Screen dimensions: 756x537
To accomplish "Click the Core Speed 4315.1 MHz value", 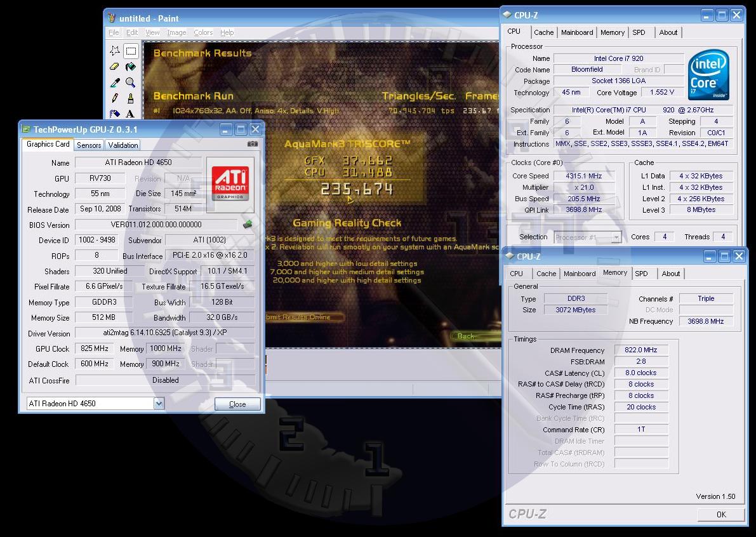I will tap(584, 176).
